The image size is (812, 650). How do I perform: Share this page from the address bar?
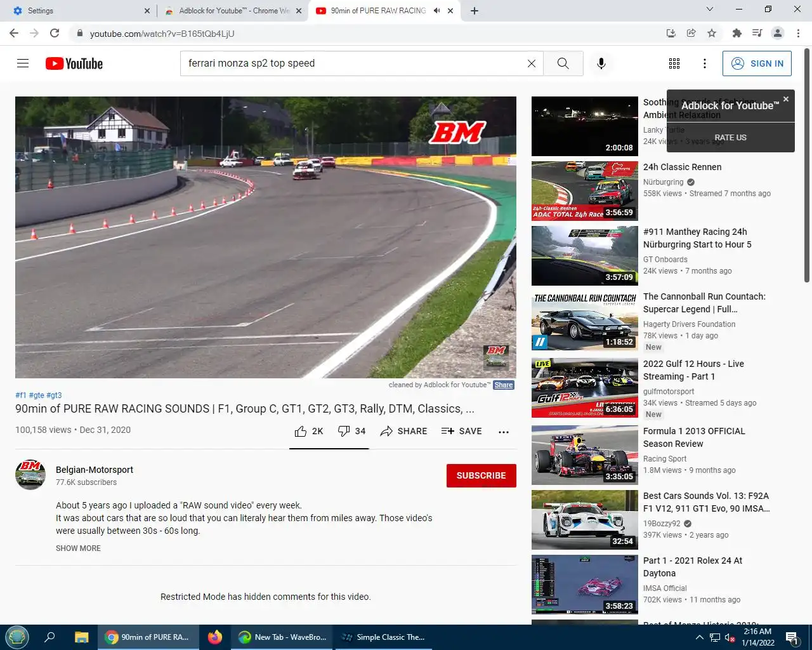click(691, 33)
